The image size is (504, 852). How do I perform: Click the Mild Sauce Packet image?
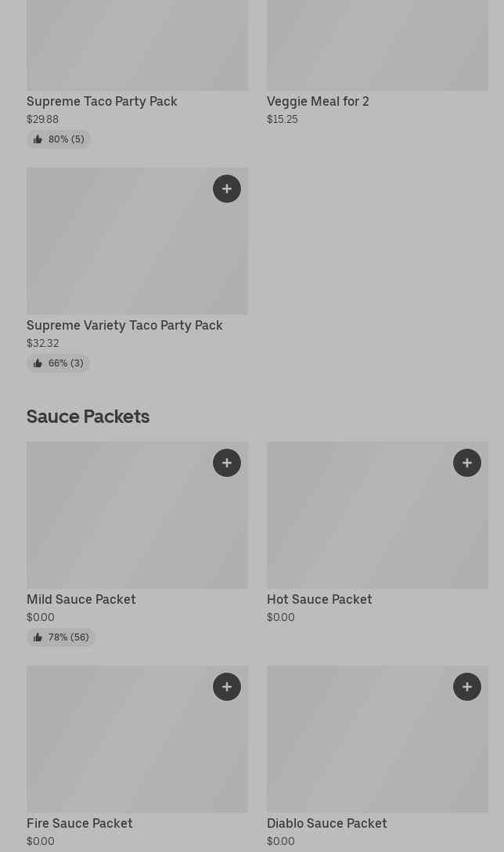pos(117,525)
